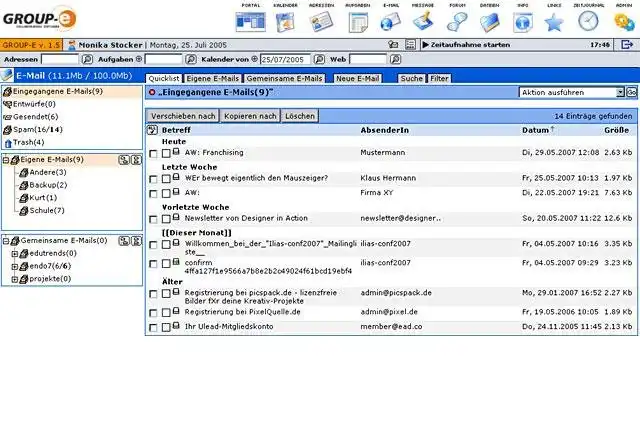Screen dimensions: 640x426
Task: Select the Schule(7) subfolder
Action: tap(47, 211)
